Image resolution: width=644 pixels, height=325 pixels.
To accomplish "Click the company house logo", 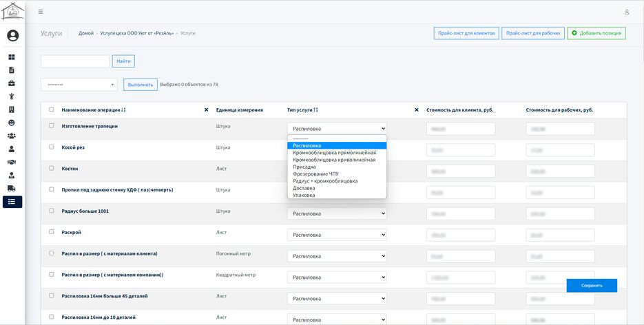I will [x=12, y=12].
